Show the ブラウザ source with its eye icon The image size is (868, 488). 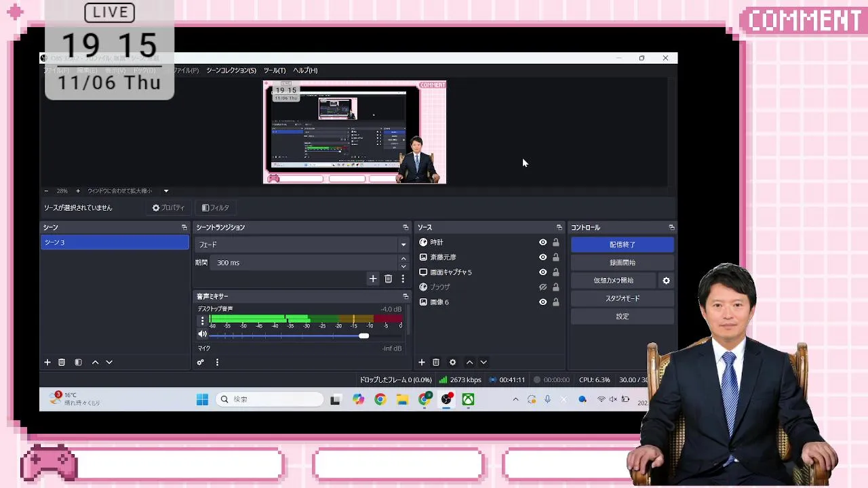(x=542, y=287)
